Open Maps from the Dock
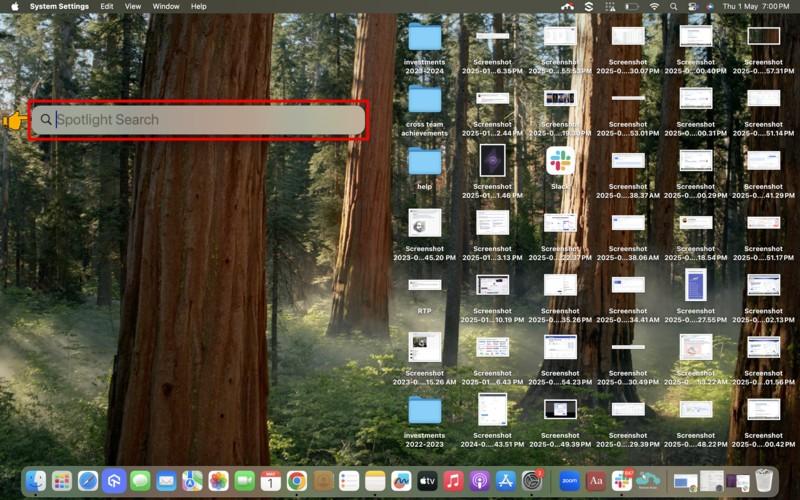The width and height of the screenshot is (800, 500). coord(192,481)
